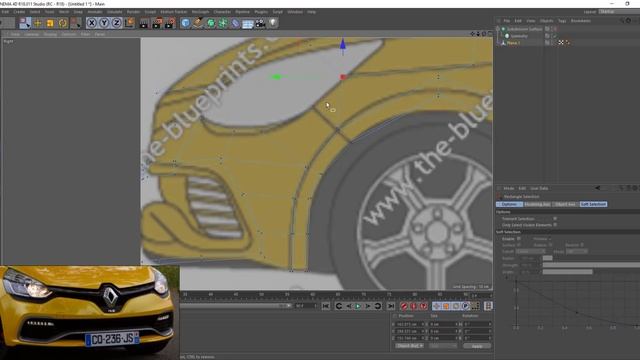
Task: Toggle Soft Selection Enable checkbox
Action: pos(519,238)
